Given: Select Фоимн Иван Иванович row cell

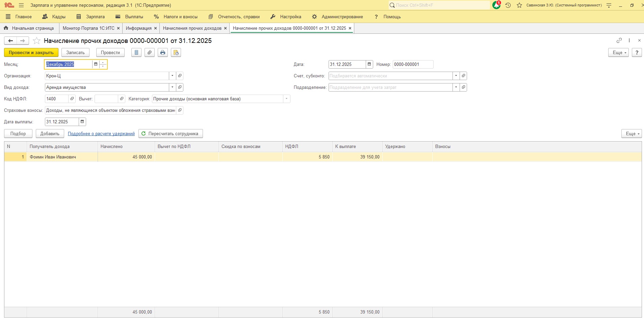Looking at the screenshot, I should [62, 157].
